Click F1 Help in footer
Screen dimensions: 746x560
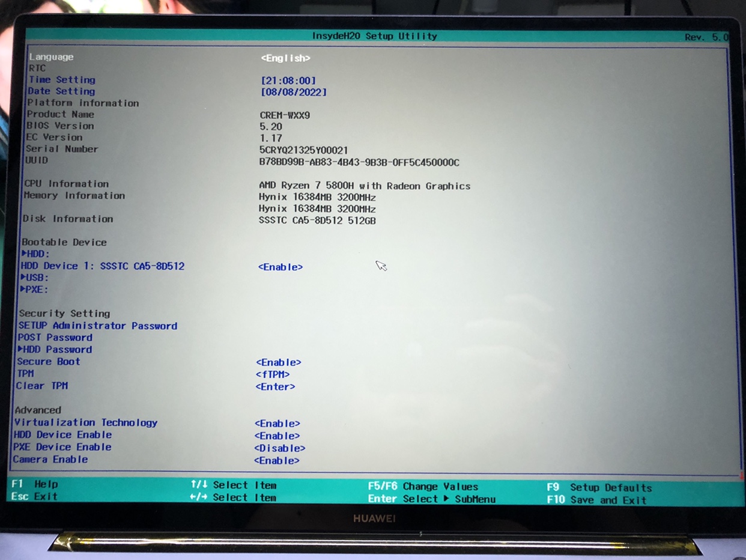pos(35,484)
